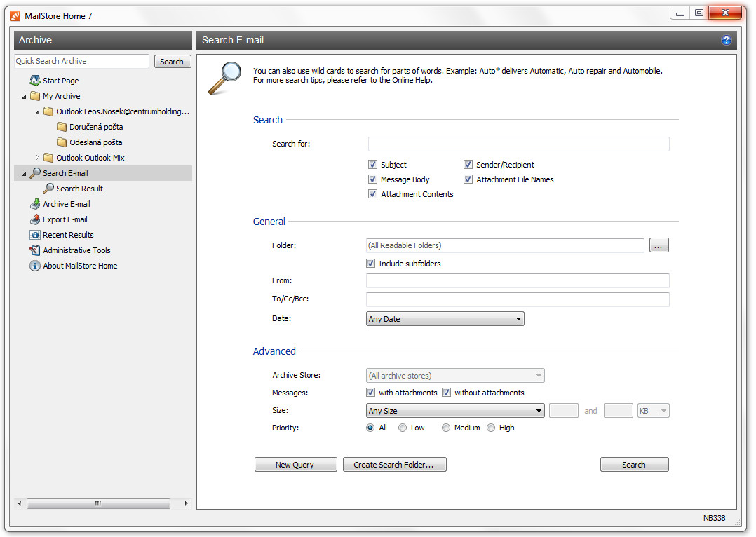The image size is (756, 537).
Task: Click the NB338 status bar text
Action: 714,517
